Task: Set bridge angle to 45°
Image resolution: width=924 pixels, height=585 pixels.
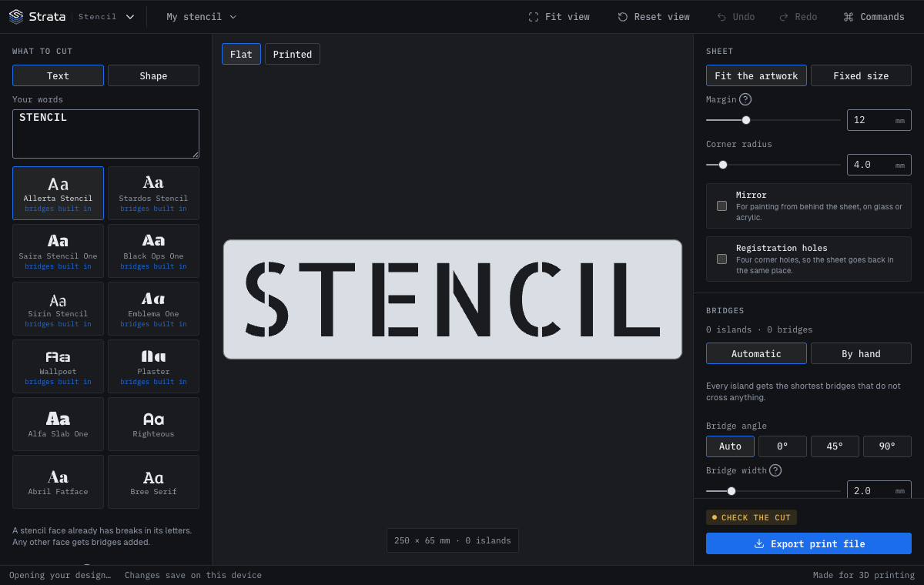Action: coord(835,446)
